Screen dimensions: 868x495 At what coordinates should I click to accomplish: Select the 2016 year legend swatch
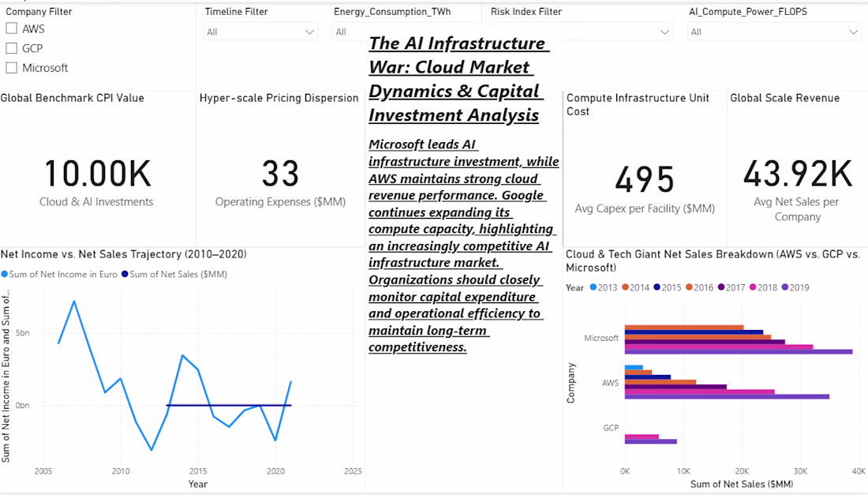pyautogui.click(x=689, y=287)
